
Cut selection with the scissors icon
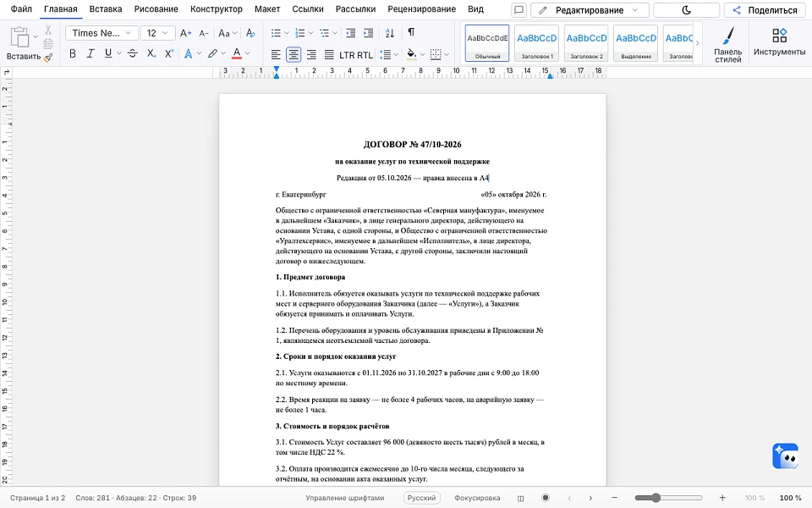[x=48, y=30]
